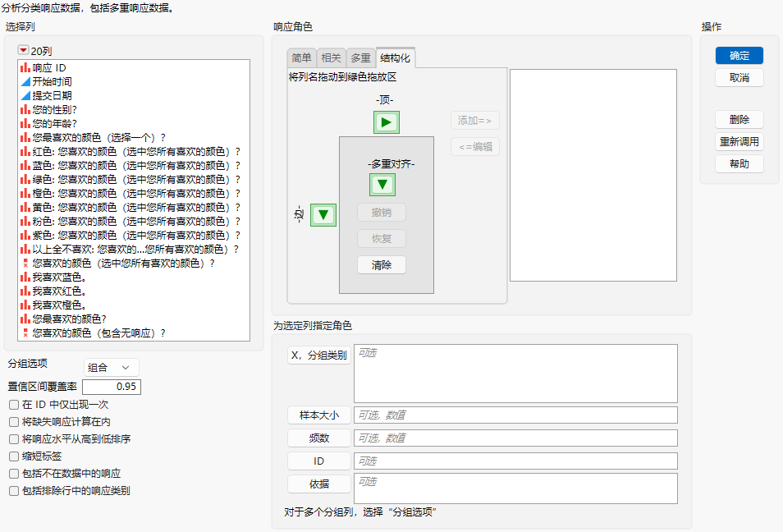The width and height of the screenshot is (783, 532).
Task: Select the 橙色: 您喜欢的颜色 column
Action: [x=134, y=194]
